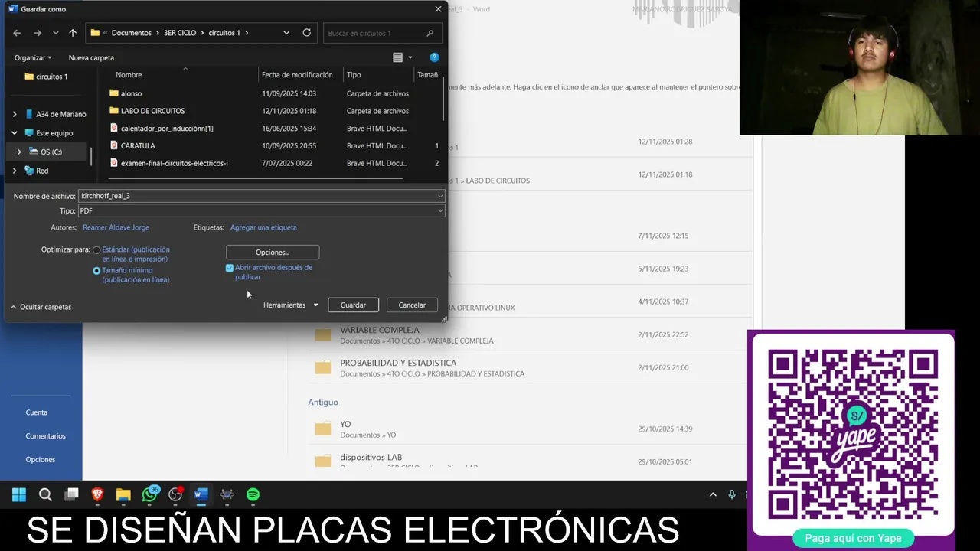The image size is (980, 551).
Task: Change the view with the view icon
Action: (397, 57)
